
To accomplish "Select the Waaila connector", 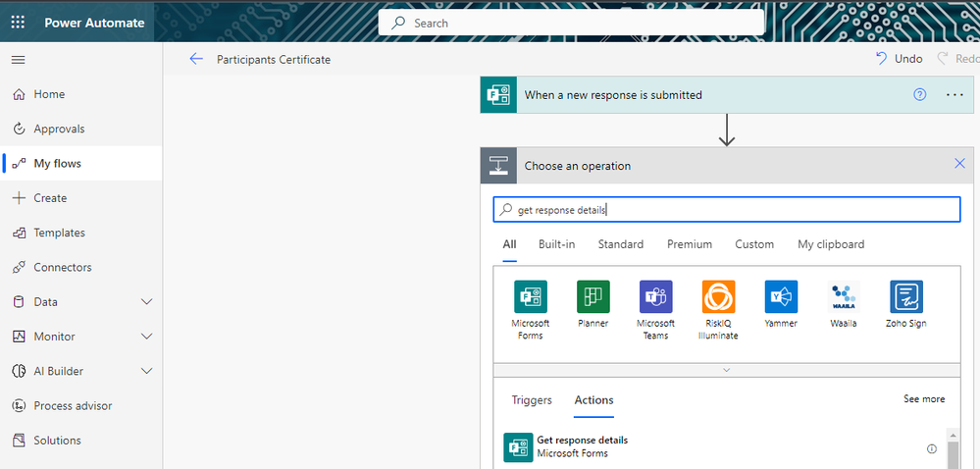I will (x=844, y=304).
